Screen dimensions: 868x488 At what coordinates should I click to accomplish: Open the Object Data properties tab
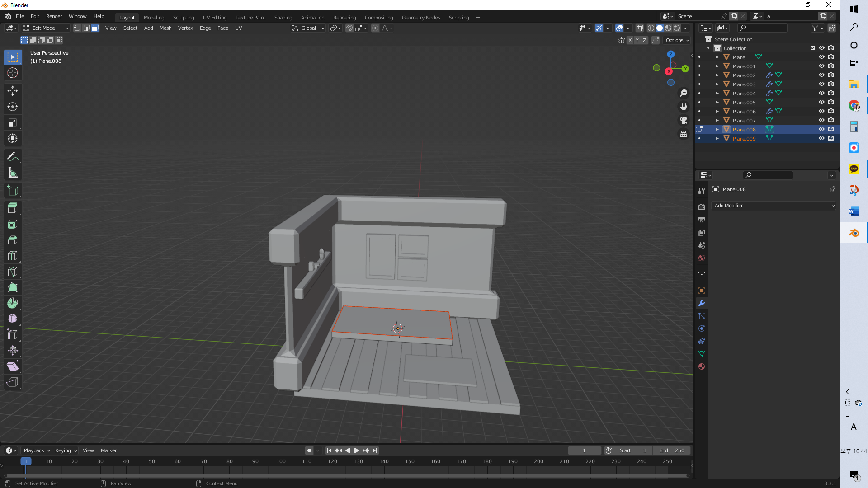click(702, 354)
